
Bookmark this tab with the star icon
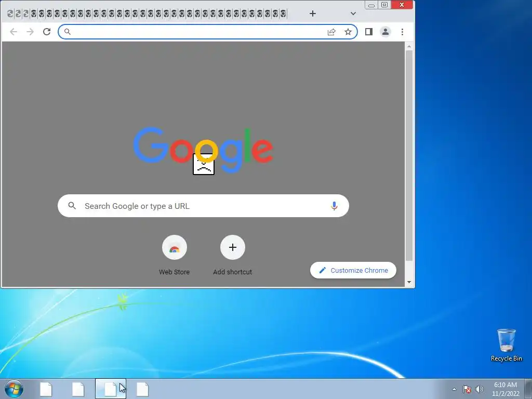click(348, 32)
